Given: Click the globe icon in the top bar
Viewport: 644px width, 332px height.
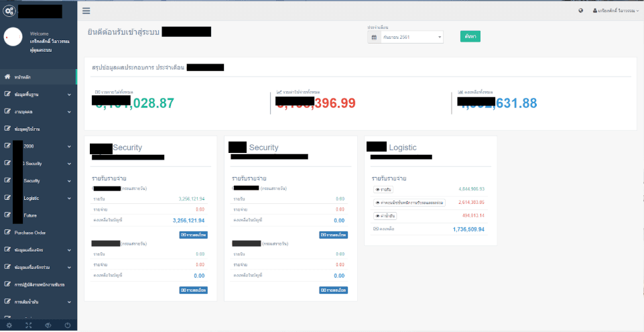Looking at the screenshot, I should tap(580, 11).
